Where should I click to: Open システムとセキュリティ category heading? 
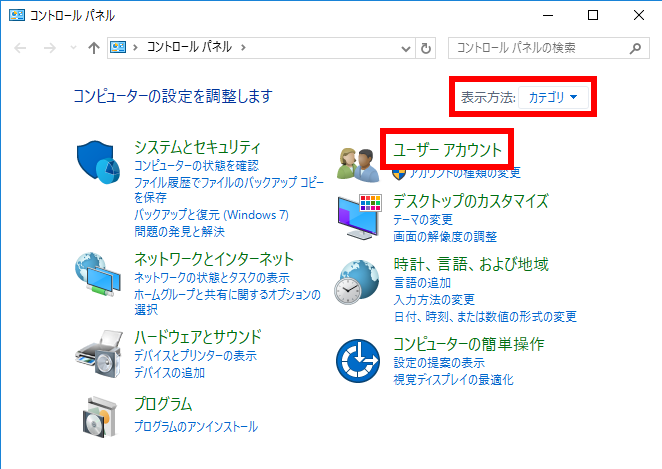tap(197, 147)
